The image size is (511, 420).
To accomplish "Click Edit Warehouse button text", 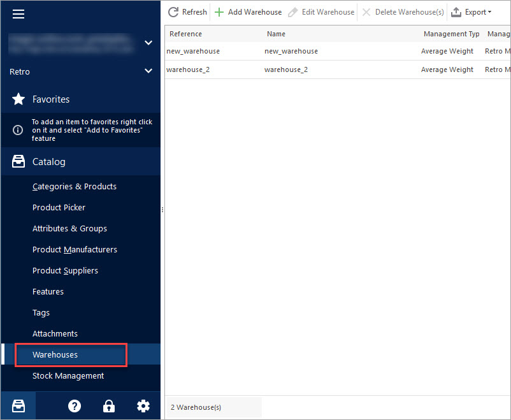I will 328,12.
